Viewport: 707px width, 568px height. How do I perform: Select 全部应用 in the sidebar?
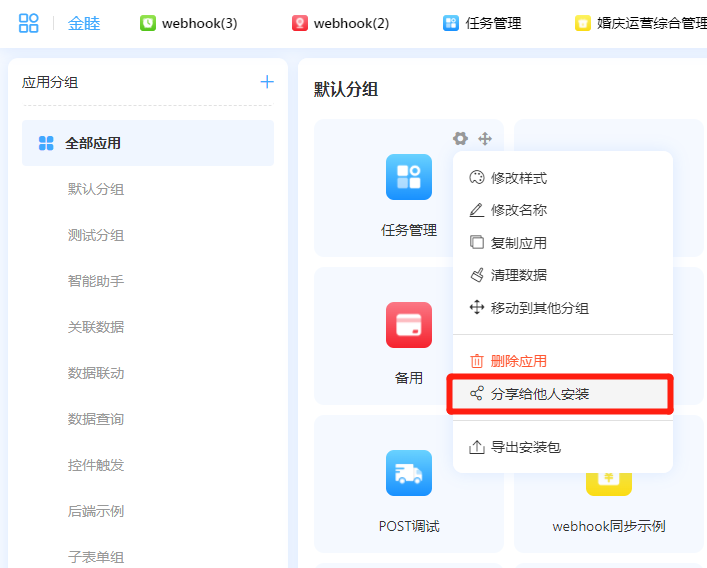[x=93, y=143]
